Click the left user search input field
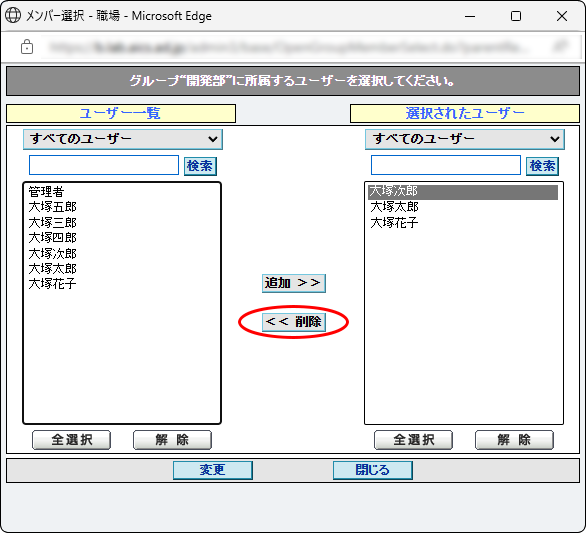This screenshot has height=533, width=586. tap(104, 165)
